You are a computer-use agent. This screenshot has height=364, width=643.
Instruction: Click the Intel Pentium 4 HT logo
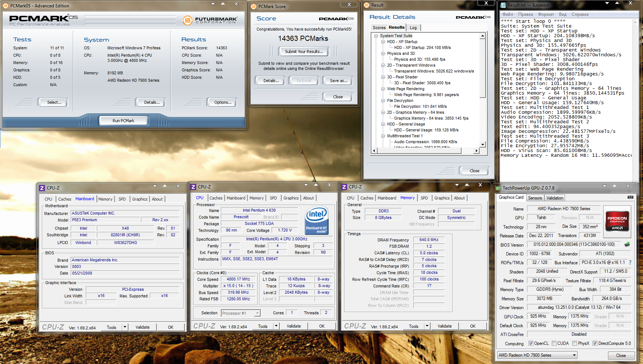coord(316,220)
